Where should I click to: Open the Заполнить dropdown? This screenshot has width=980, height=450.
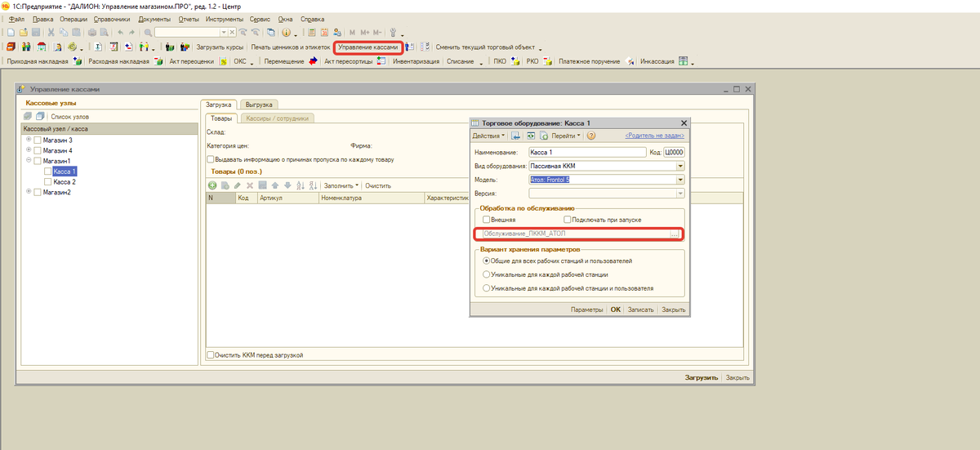click(341, 185)
